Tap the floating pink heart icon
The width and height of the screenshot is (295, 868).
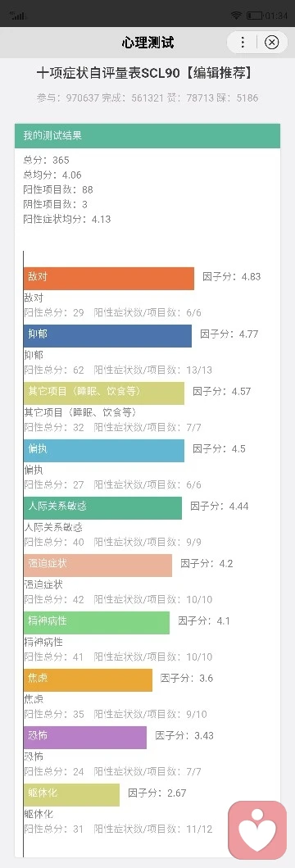click(257, 829)
